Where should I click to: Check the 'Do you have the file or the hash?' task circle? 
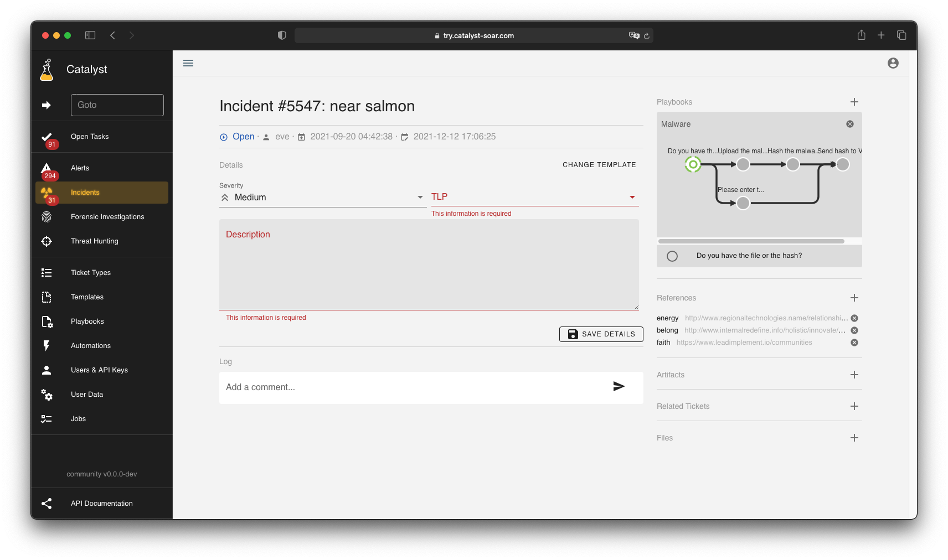tap(672, 256)
